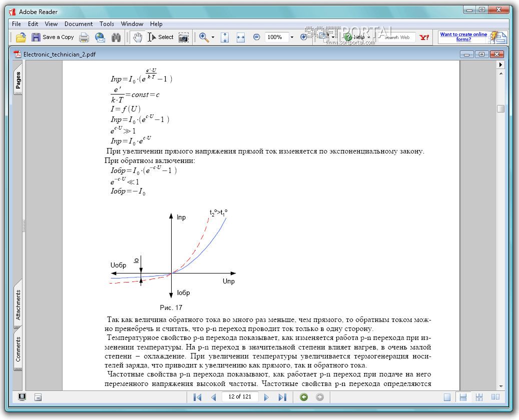This screenshot has width=519, height=420.
Task: Go to next page
Action: click(x=266, y=397)
